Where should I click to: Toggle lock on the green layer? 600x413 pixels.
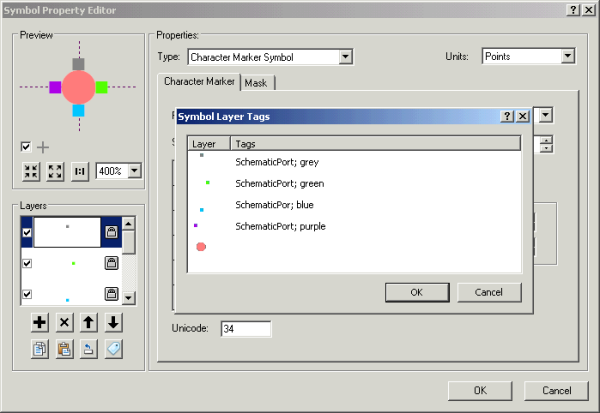coord(111,263)
